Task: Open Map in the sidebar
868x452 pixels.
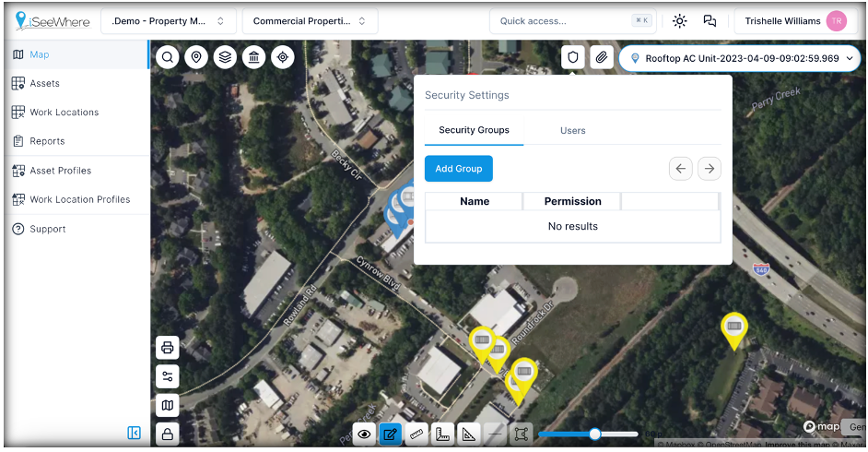Action: coord(76,54)
